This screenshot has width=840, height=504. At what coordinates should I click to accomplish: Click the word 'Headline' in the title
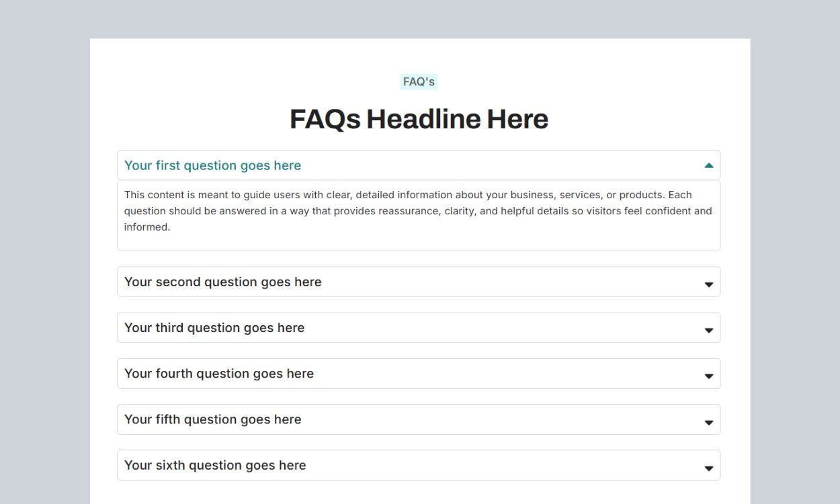[x=423, y=120]
